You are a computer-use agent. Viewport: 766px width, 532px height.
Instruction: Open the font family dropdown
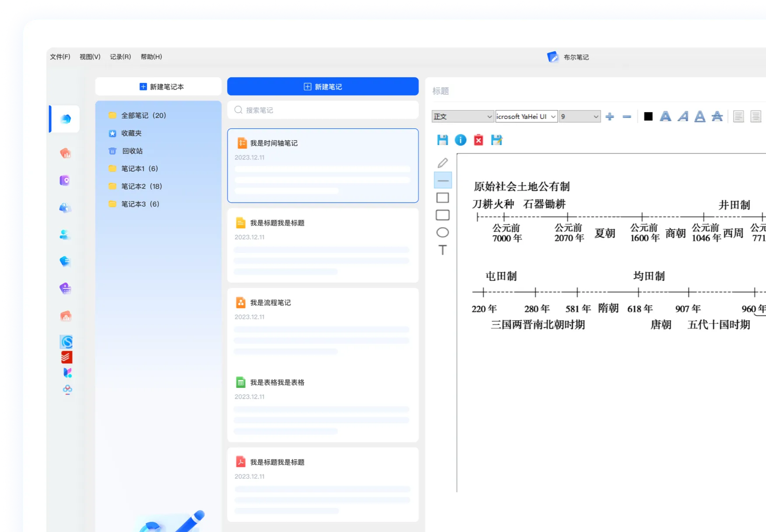coord(526,116)
